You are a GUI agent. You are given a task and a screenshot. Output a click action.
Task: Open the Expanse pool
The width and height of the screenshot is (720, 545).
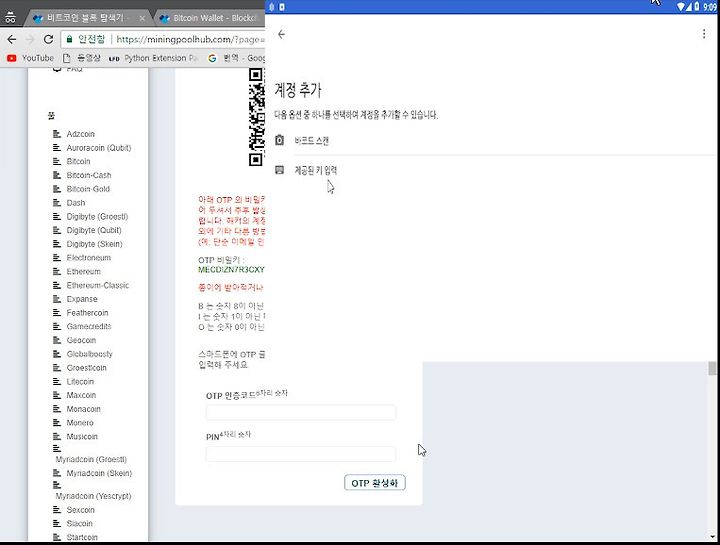coord(82,299)
